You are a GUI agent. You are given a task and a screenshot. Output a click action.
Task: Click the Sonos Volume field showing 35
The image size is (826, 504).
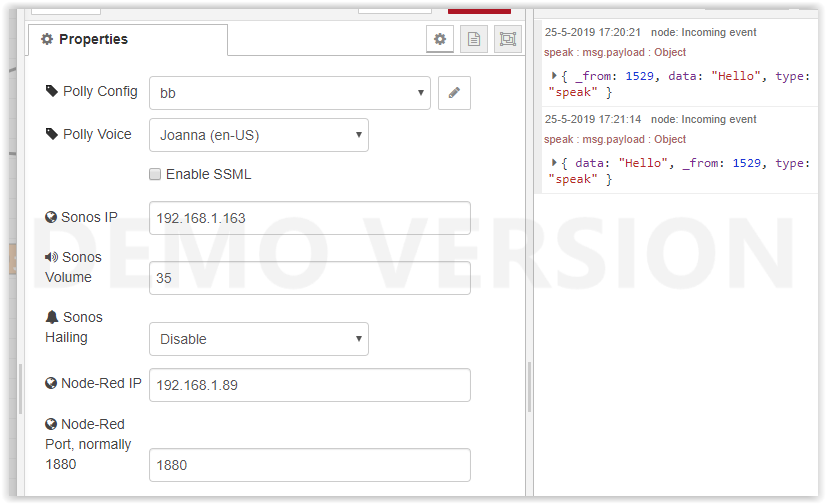(310, 278)
